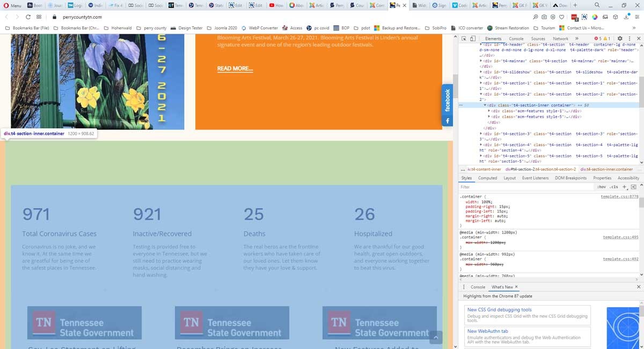Click the red error count 5 indicator
This screenshot has height=349, width=644.
(598, 39)
